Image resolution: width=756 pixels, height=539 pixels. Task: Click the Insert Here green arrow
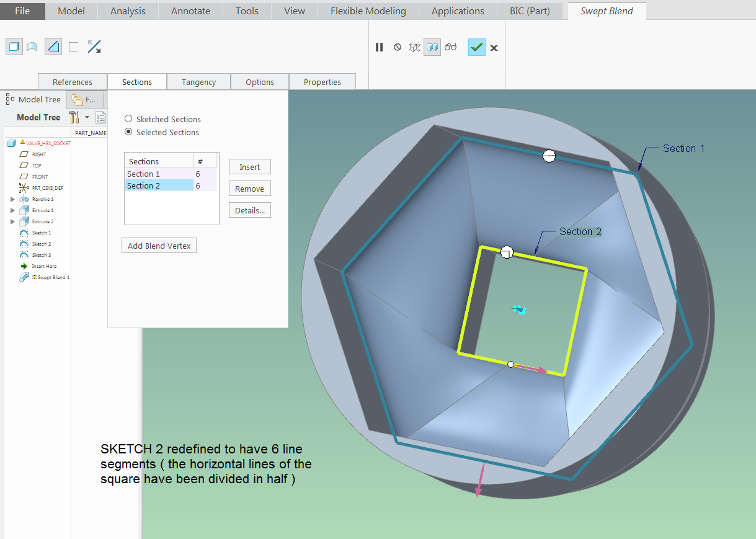24,266
